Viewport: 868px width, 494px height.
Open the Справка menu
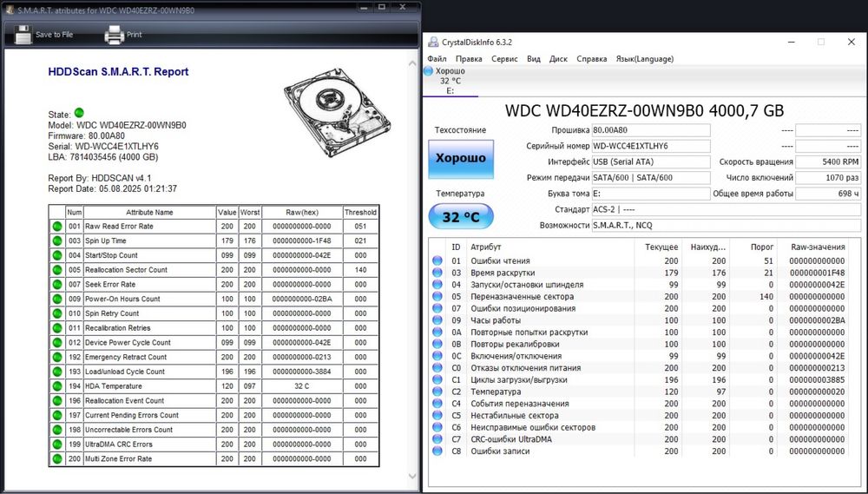click(x=592, y=59)
